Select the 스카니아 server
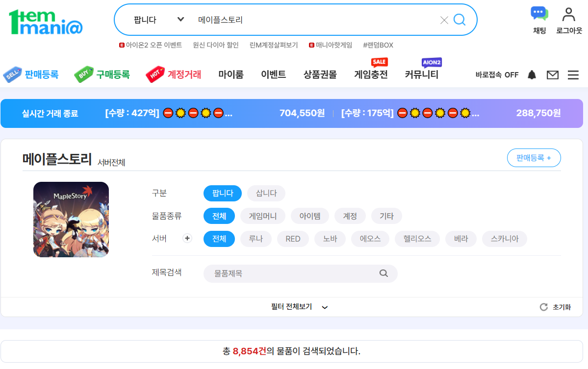 click(x=504, y=239)
